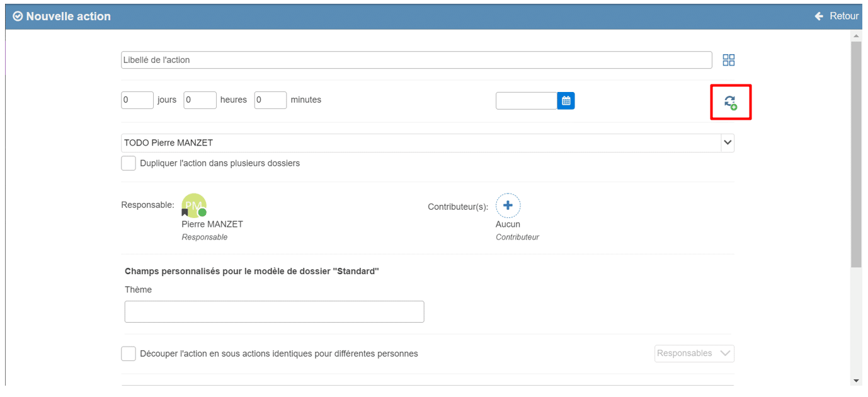Enable Dupliquer l'action dans plusieurs dossiers
868x397 pixels.
(128, 163)
